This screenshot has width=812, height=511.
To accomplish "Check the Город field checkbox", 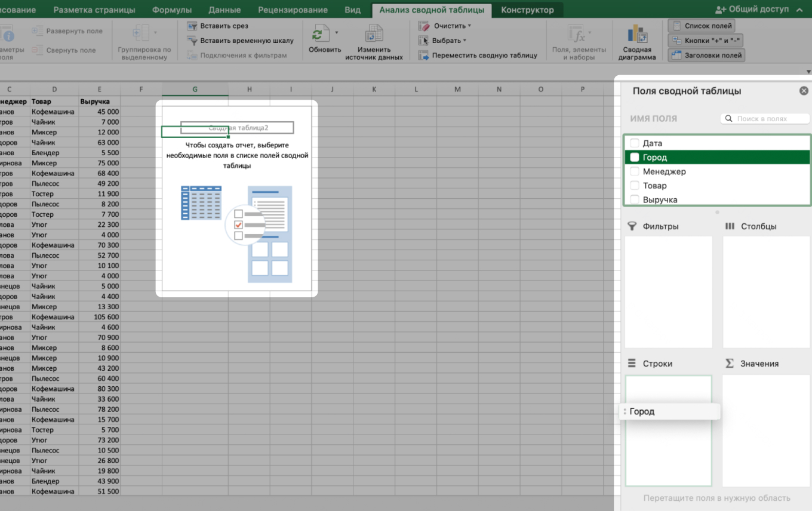I will 635,158.
